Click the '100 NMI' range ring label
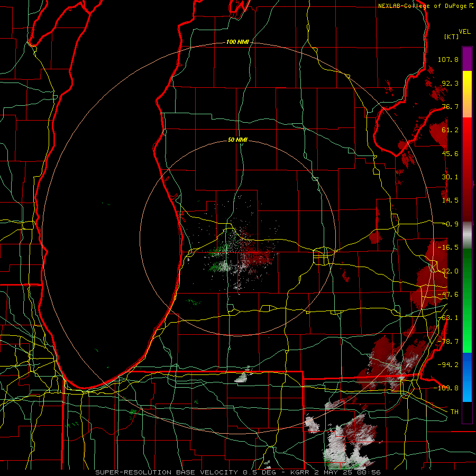The height and width of the screenshot is (476, 476). pos(237,42)
